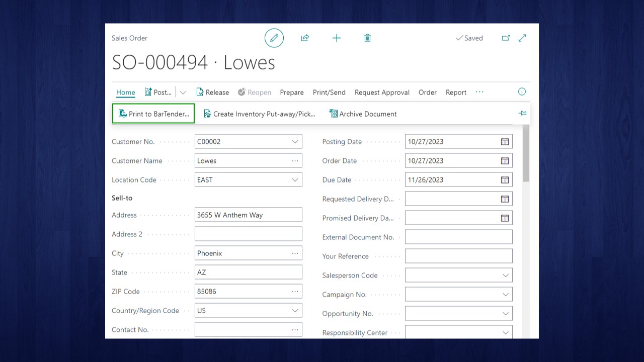Viewport: 644px width, 362px height.
Task: Click the expand to full-screen arrows icon
Action: tap(522, 38)
